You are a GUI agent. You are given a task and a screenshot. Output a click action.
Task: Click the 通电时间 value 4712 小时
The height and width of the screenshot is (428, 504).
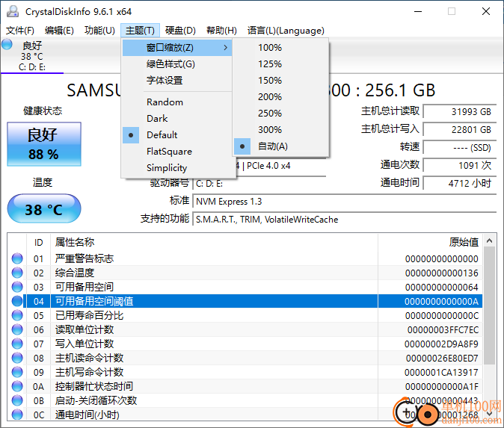460,183
